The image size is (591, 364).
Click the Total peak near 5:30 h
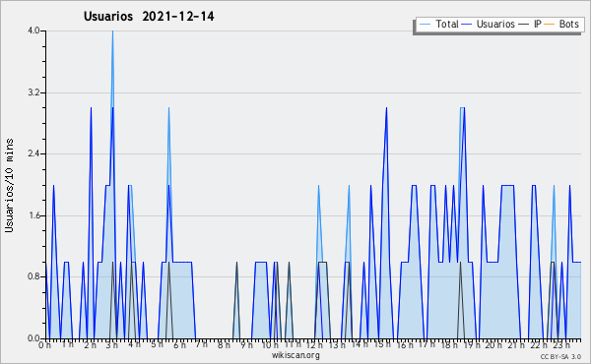(168, 109)
